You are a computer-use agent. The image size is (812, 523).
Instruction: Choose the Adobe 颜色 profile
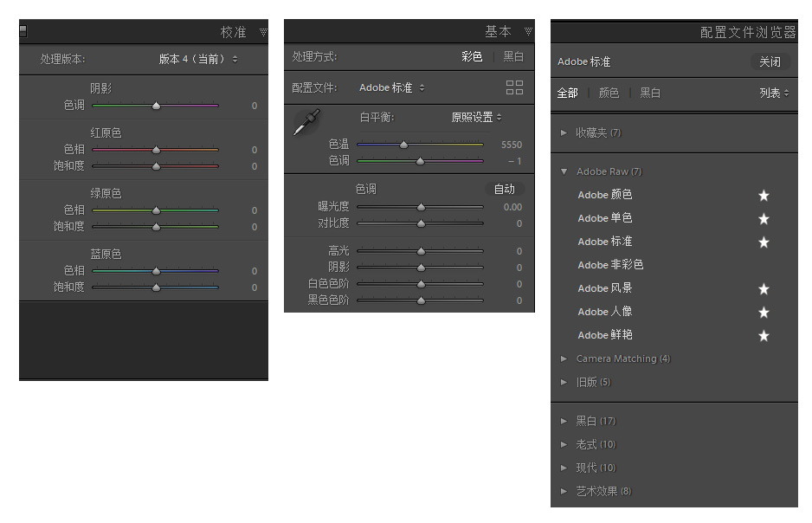pos(605,195)
